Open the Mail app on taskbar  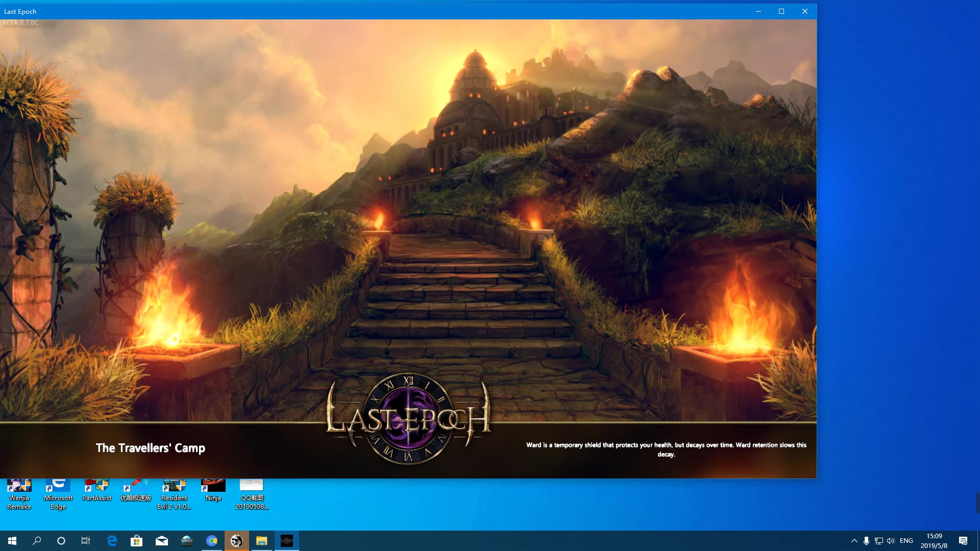[161, 541]
